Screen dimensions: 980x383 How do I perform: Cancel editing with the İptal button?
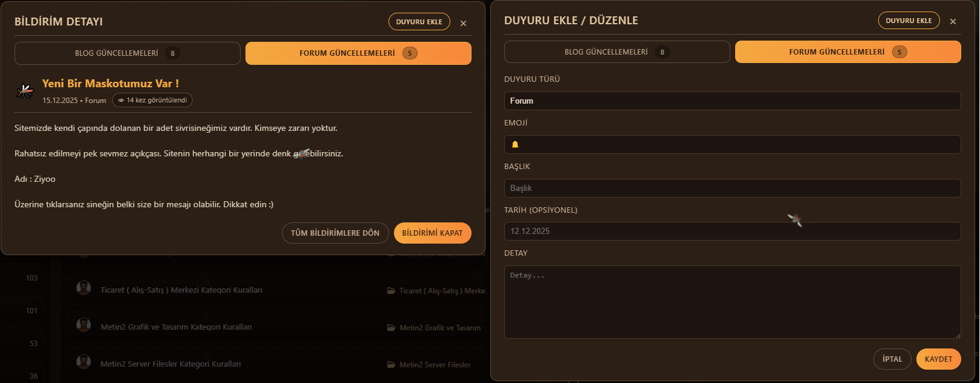click(892, 359)
